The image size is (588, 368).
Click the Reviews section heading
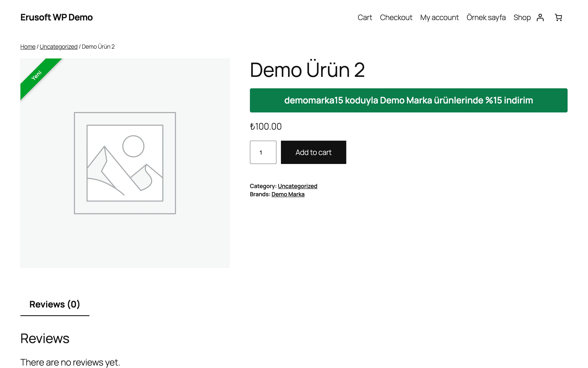pos(45,339)
